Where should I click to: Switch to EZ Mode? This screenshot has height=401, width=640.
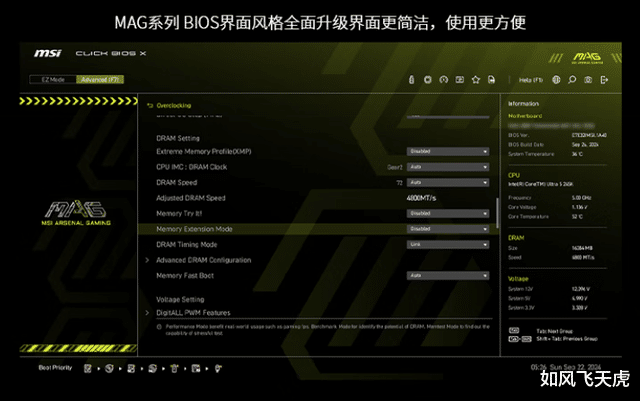53,80
